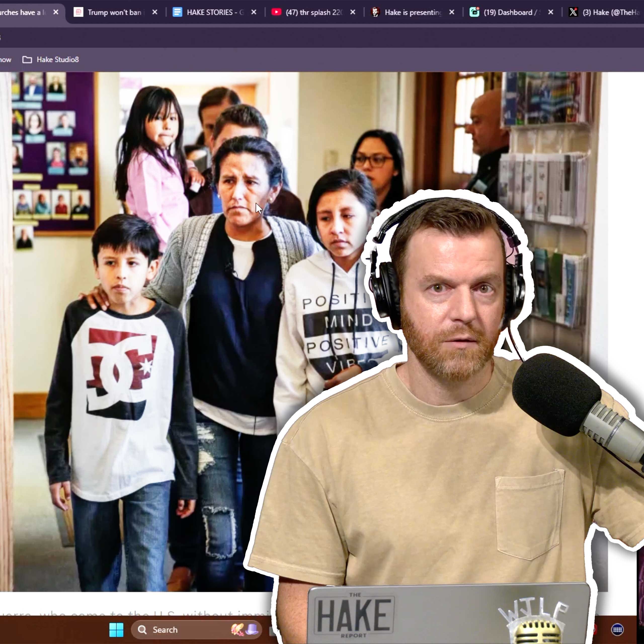Open the round keyboard tray icon
644x644 pixels.
(617, 629)
